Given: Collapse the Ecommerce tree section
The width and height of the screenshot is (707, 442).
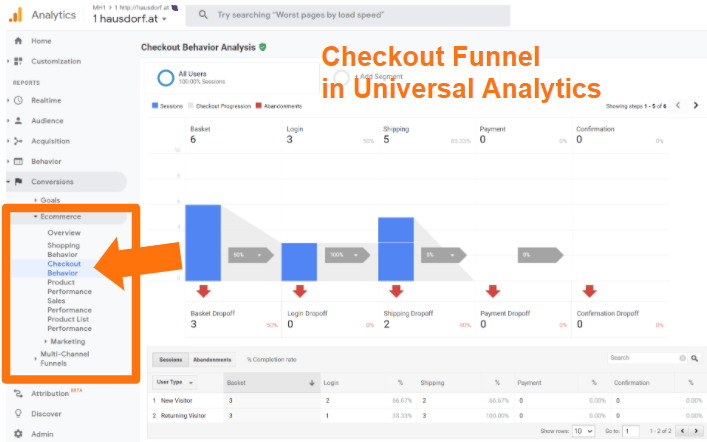Looking at the screenshot, I should (x=35, y=216).
